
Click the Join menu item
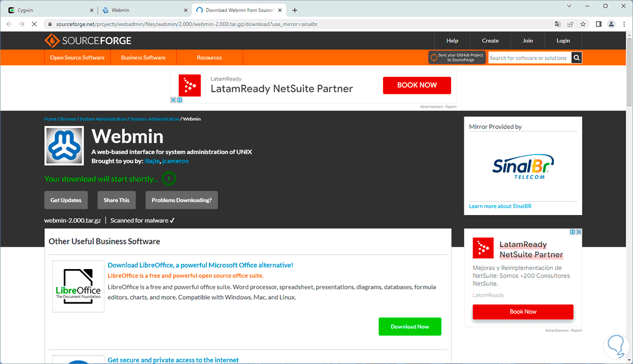tap(527, 41)
